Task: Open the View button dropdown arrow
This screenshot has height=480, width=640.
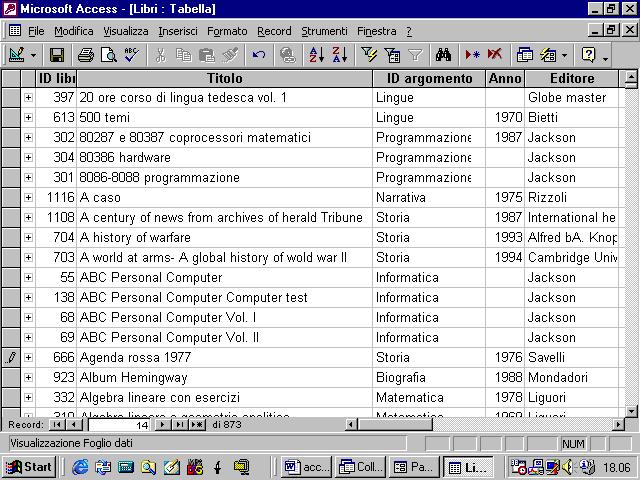Action: [33, 55]
